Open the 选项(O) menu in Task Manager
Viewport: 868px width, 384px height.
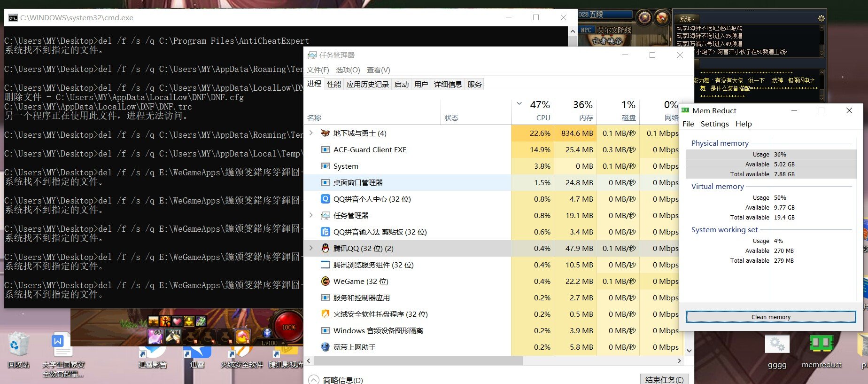tap(348, 70)
